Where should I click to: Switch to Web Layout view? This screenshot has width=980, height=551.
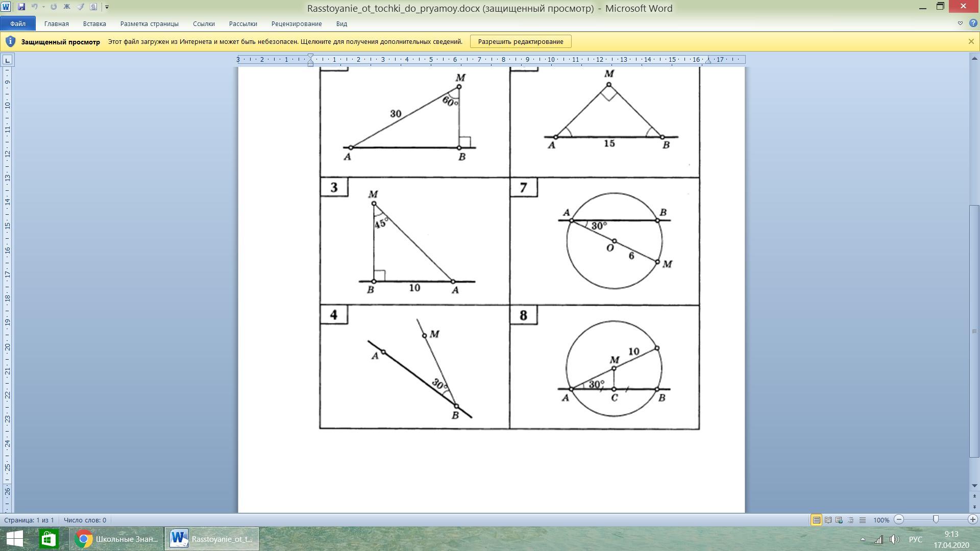click(839, 520)
